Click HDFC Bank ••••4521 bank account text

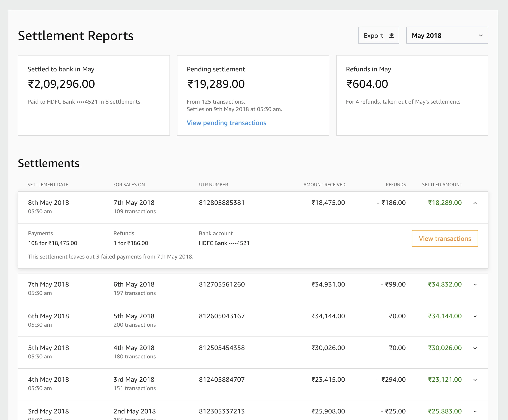click(x=224, y=243)
